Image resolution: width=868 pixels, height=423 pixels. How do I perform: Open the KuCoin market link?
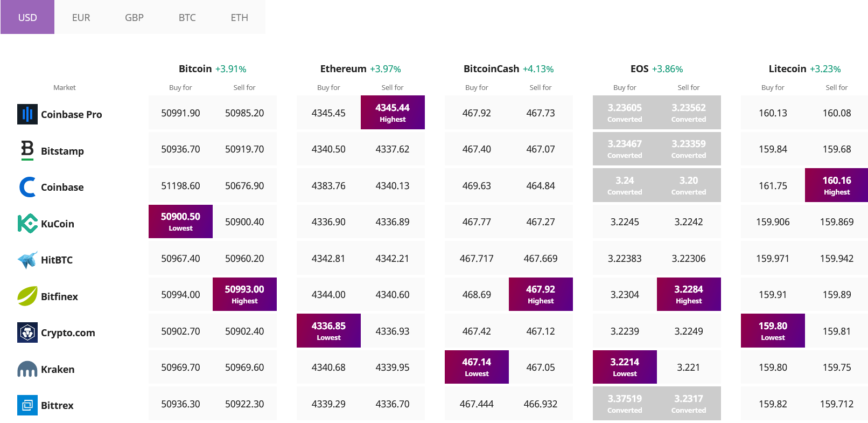(58, 224)
